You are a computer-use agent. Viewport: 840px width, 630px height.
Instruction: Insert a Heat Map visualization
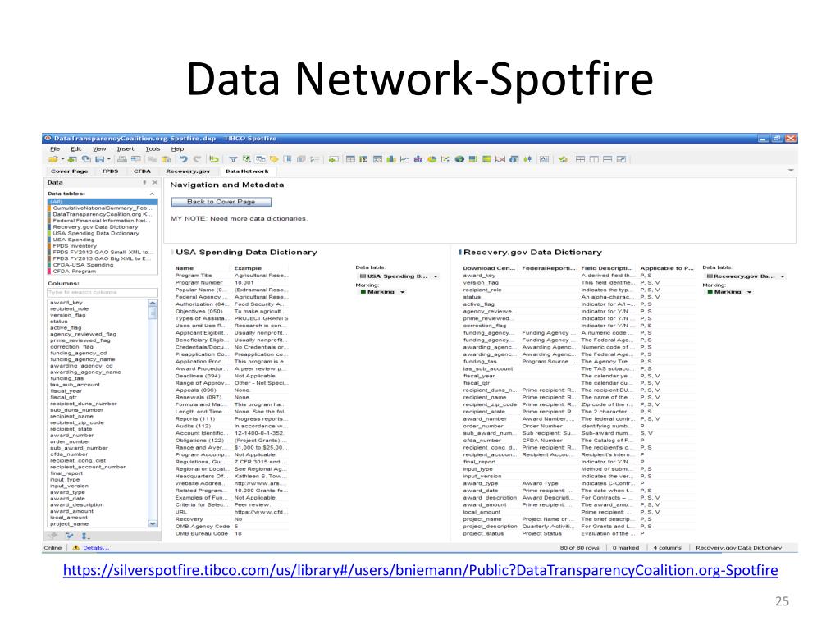click(486, 159)
